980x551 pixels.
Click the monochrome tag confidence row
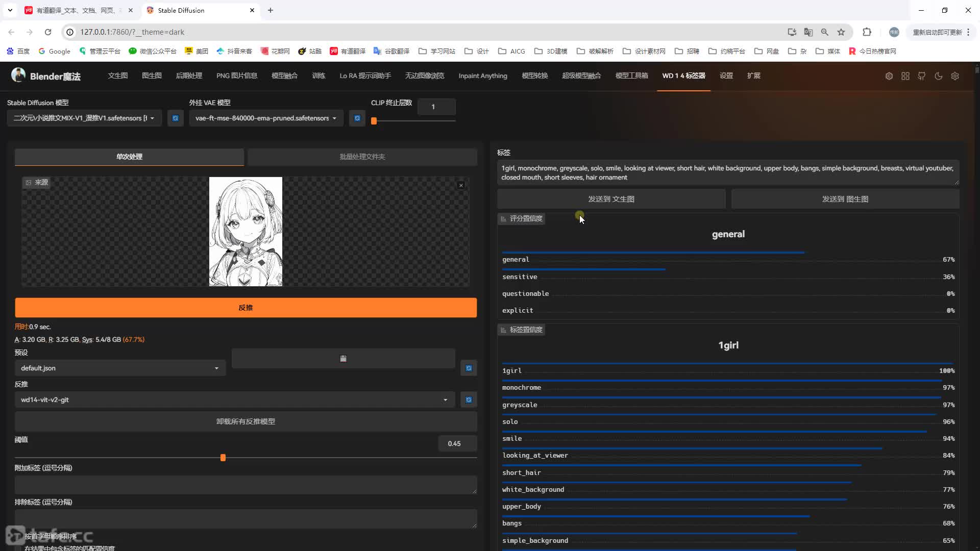(728, 387)
